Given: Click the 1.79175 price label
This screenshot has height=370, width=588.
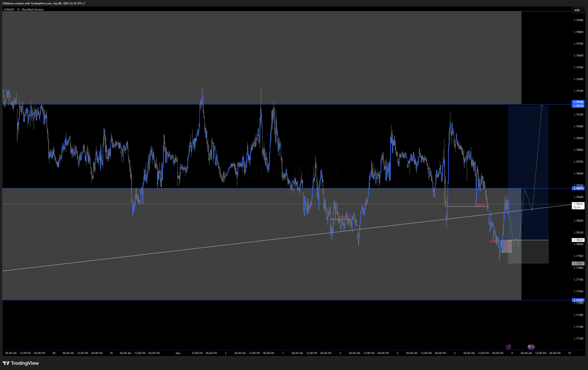Looking at the screenshot, I should [578, 106].
